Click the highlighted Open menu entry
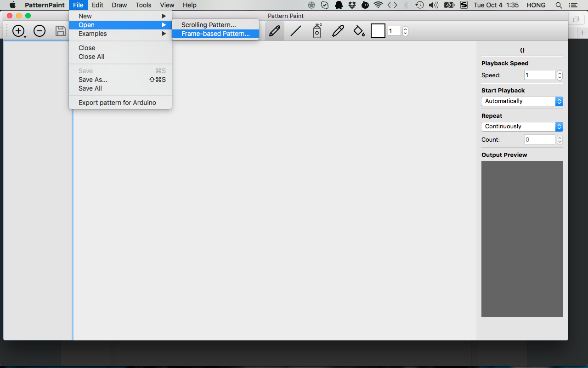 (120, 25)
